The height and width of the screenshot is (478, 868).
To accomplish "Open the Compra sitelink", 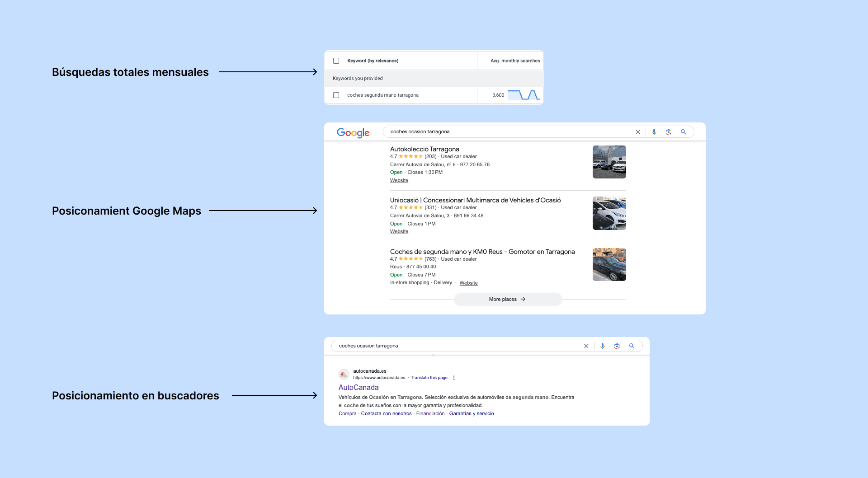I will coord(348,413).
